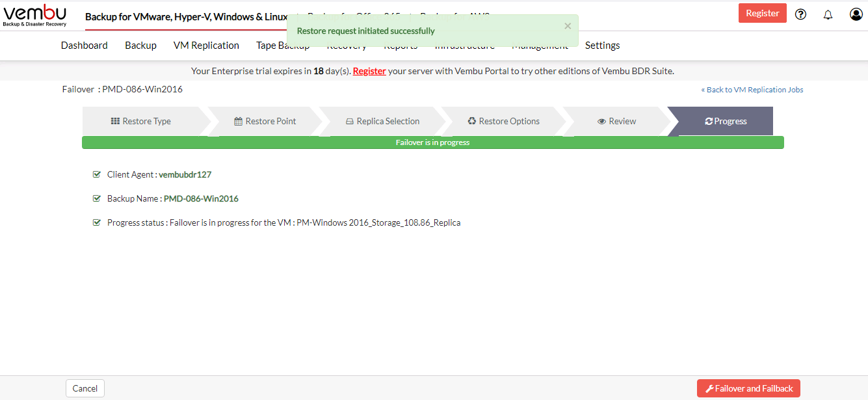Image resolution: width=868 pixels, height=400 pixels.
Task: Open the help question mark icon
Action: point(801,14)
